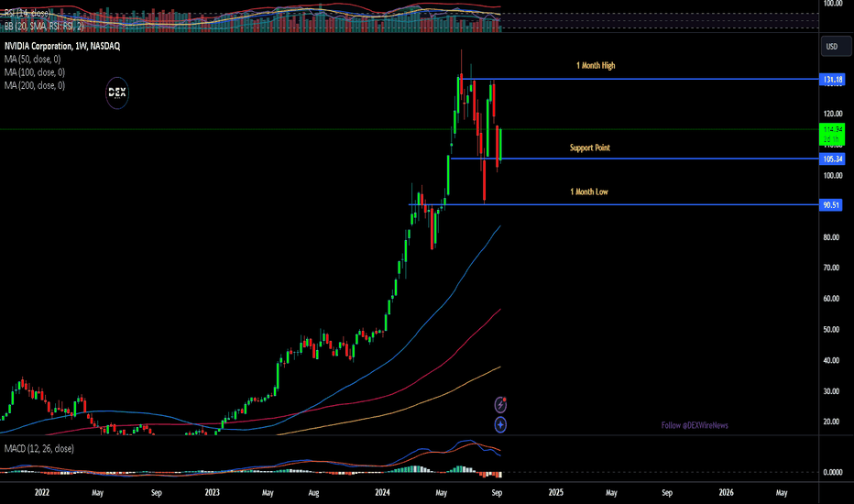The height and width of the screenshot is (504, 854).
Task: Select the MA (50, close, 0) legend
Action: (33, 60)
